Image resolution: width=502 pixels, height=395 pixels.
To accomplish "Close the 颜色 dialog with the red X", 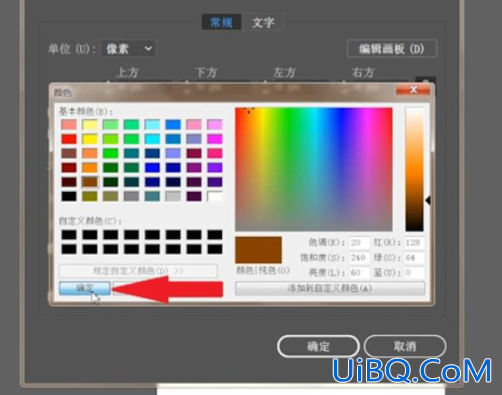I will click(x=413, y=90).
